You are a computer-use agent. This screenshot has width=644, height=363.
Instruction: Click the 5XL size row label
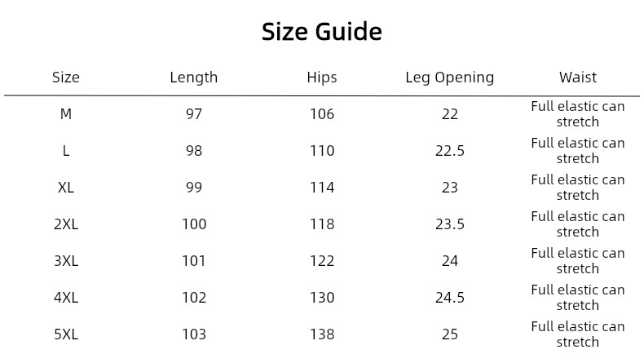[66, 334]
